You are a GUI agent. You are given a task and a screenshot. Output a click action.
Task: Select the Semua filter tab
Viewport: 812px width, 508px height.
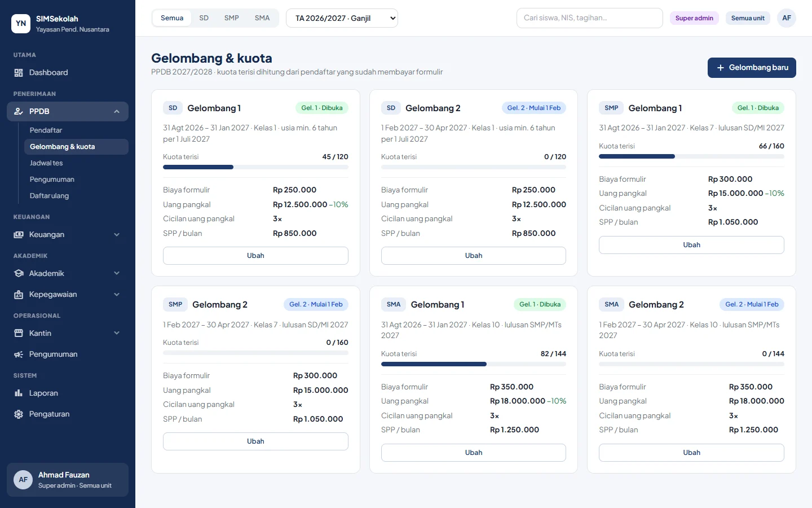172,18
